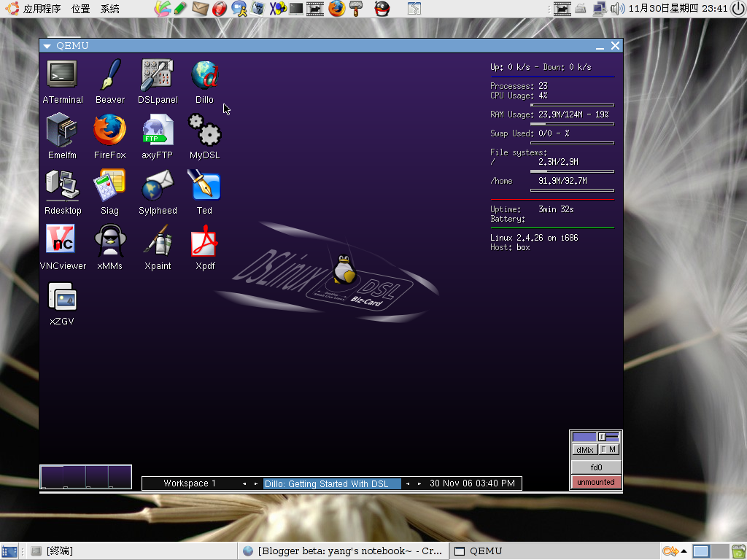The width and height of the screenshot is (747, 560).
Task: Select the second workspace in DSL pager
Action: click(x=74, y=477)
